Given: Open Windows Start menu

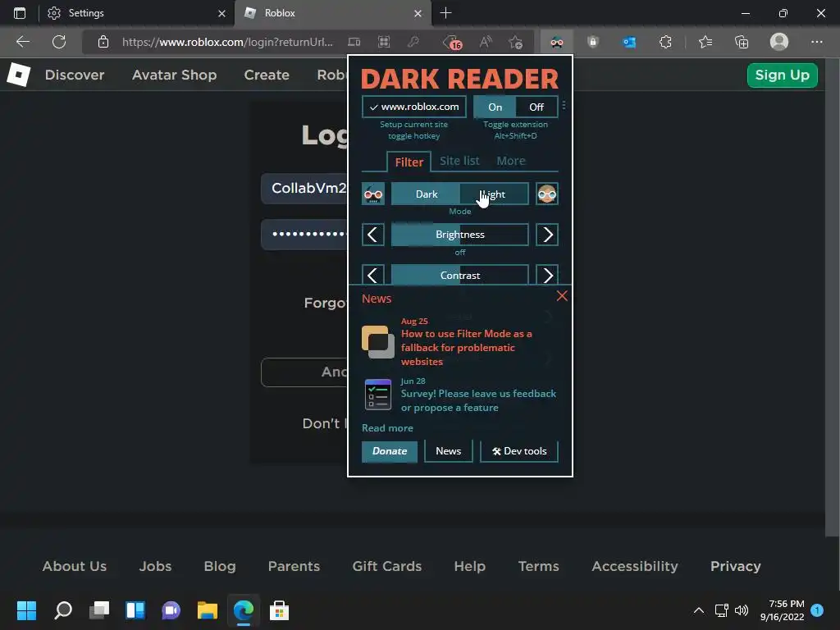Looking at the screenshot, I should [26, 610].
